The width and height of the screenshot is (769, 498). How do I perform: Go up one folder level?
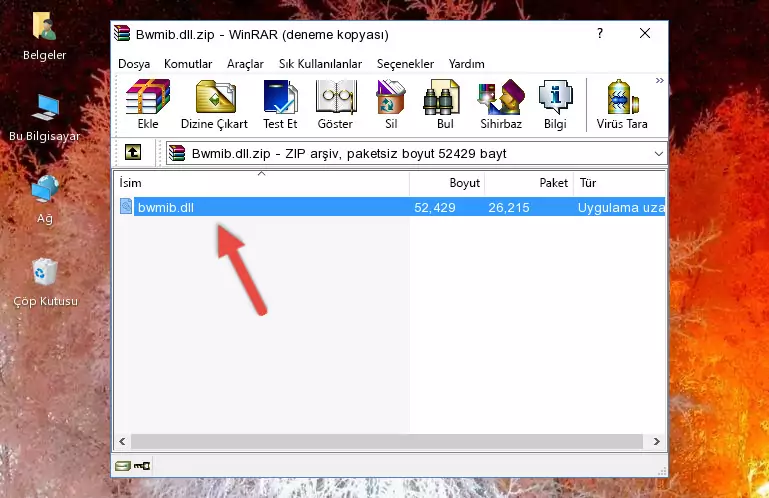pyautogui.click(x=133, y=153)
